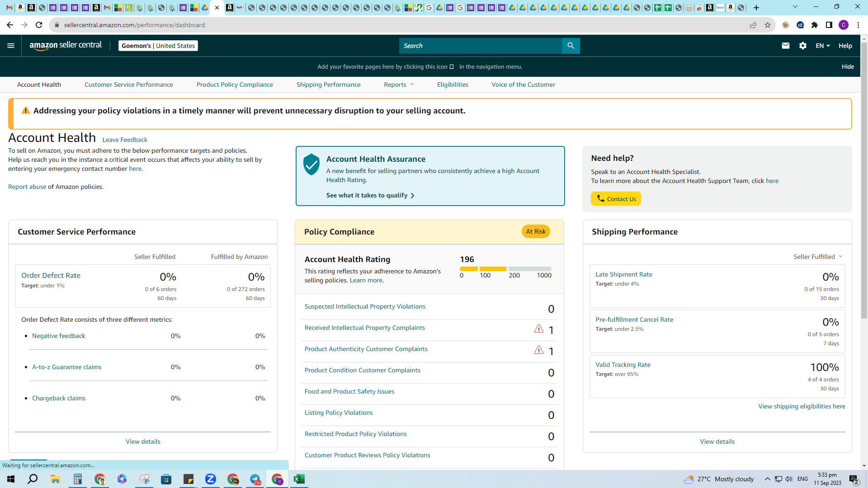Screen dimensions: 868x488
Task: Click the At Risk status badge
Action: [x=536, y=231]
